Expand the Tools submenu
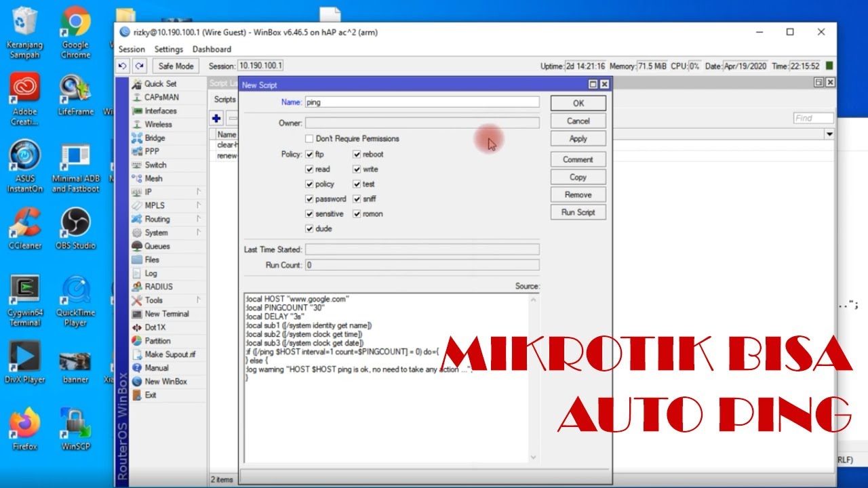 click(x=166, y=300)
